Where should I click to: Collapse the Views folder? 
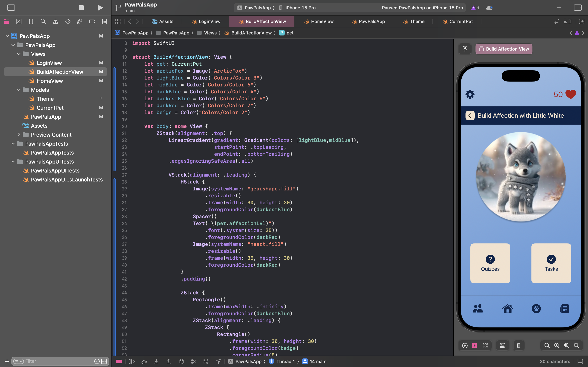pyautogui.click(x=19, y=54)
